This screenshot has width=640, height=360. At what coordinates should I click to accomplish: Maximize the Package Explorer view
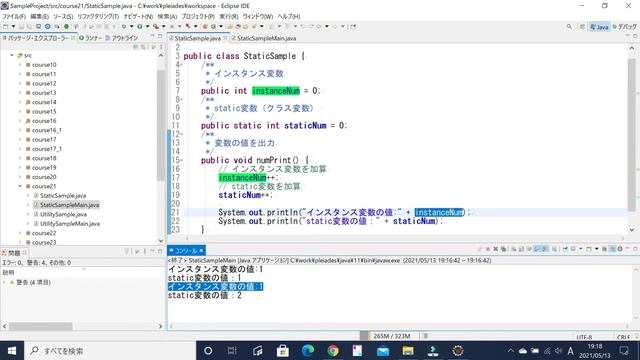coord(160,36)
